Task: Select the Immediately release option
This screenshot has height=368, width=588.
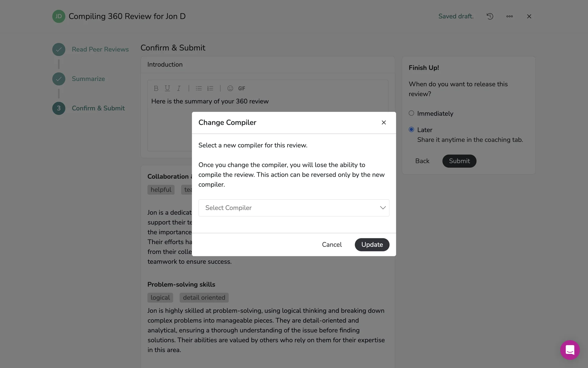Action: click(x=411, y=113)
